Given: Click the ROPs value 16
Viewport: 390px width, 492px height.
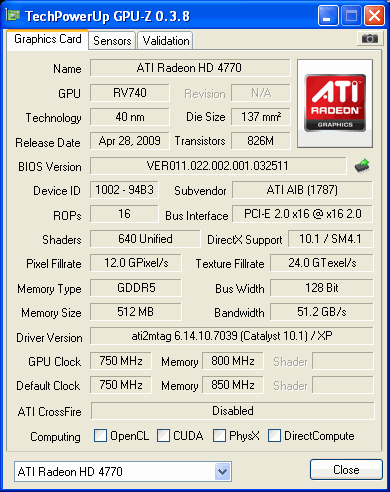Looking at the screenshot, I should [124, 214].
